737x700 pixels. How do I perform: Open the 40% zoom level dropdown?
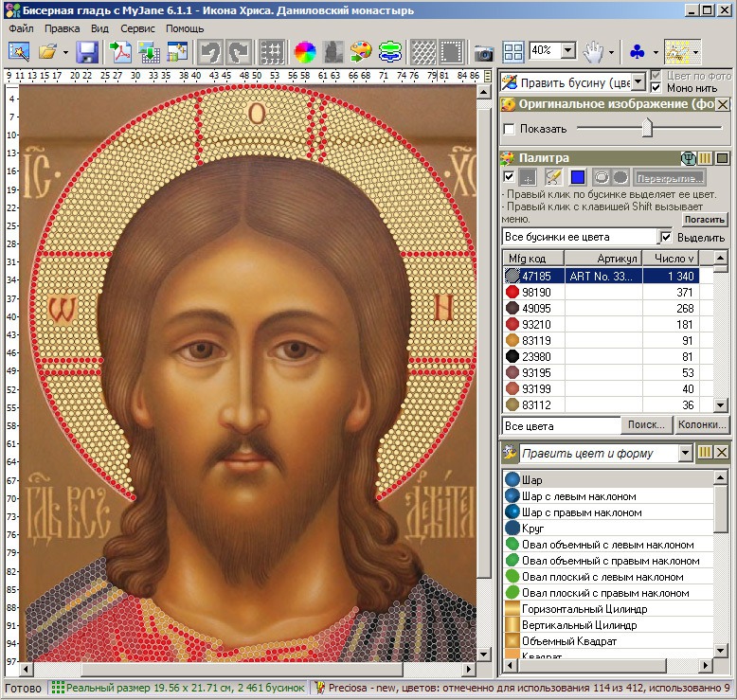[x=567, y=50]
